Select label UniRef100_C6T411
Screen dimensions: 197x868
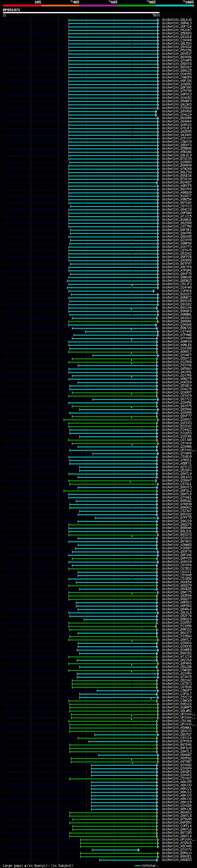pyautogui.click(x=177, y=484)
